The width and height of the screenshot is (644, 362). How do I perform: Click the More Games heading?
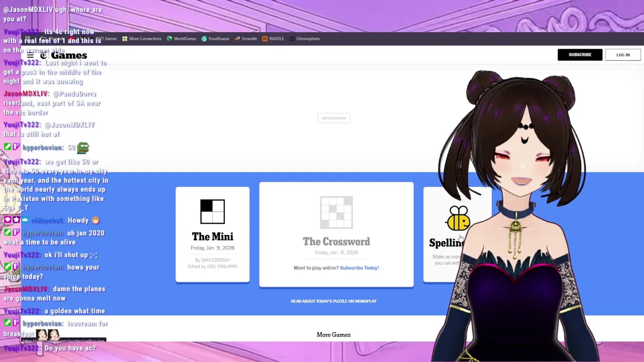[x=334, y=335]
